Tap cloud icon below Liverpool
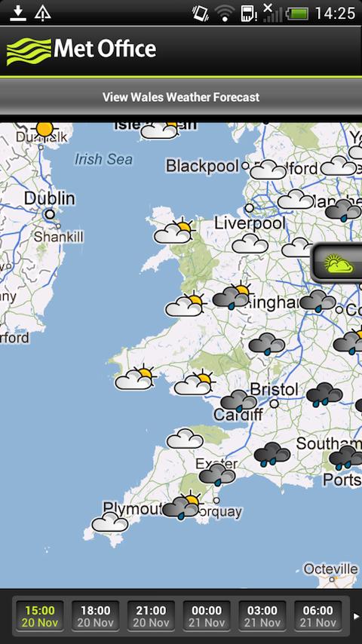Screen dimensions: 362x644 (x=250, y=243)
